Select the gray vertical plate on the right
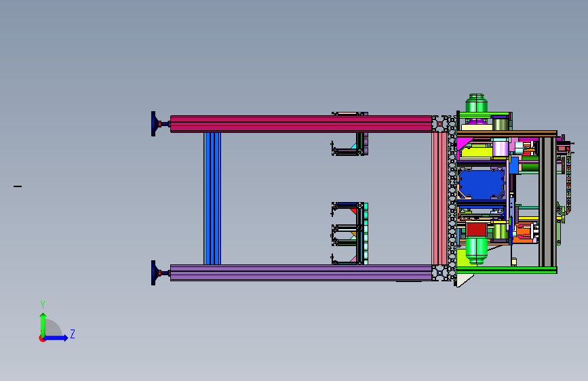Viewport: 588px width, 381px height. pos(547,202)
